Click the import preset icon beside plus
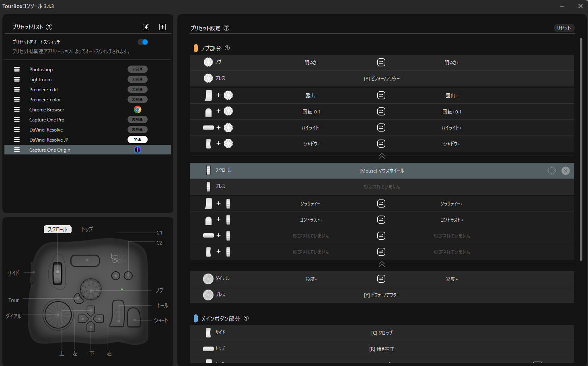The width and height of the screenshot is (588, 366). coord(146,27)
